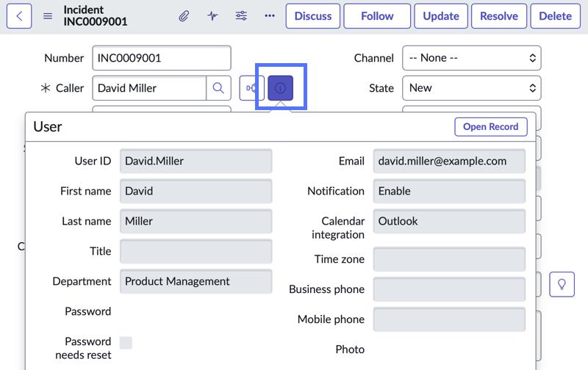The width and height of the screenshot is (588, 370).
Task: Expand the Channel dropdown
Action: click(x=471, y=58)
